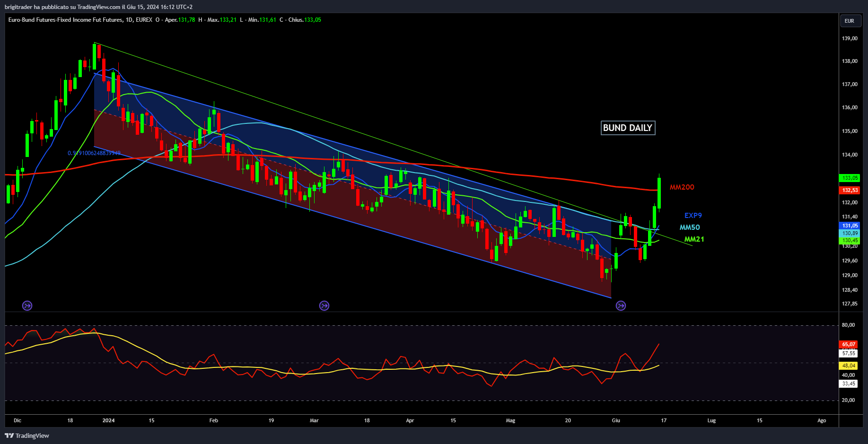Select the blue 131,05 price label

point(850,226)
